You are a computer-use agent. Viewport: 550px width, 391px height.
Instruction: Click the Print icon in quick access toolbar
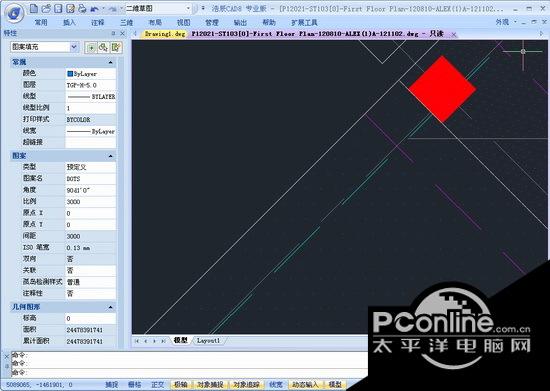coord(82,8)
